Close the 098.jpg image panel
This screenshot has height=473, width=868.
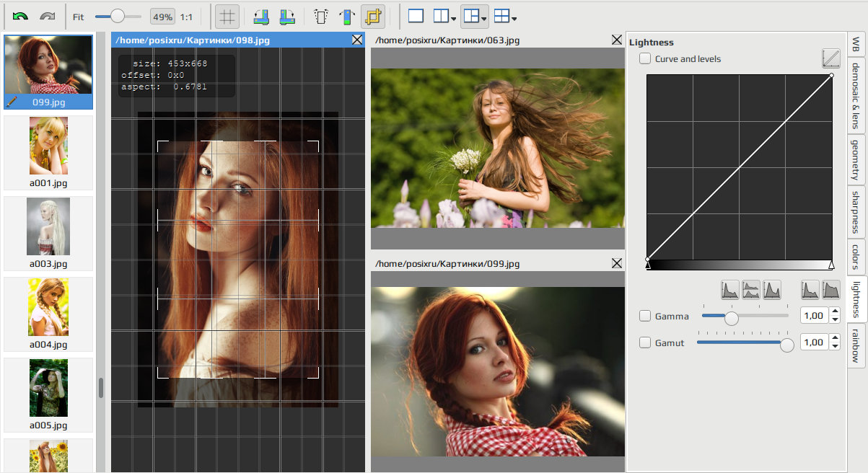[x=357, y=40]
